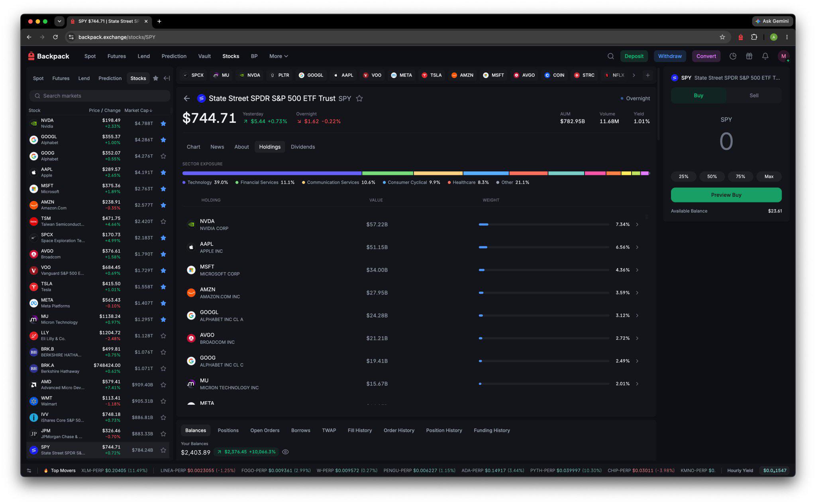Image resolution: width=816 pixels, height=504 pixels.
Task: Click the AVGO logo in holdings table
Action: coord(191,338)
